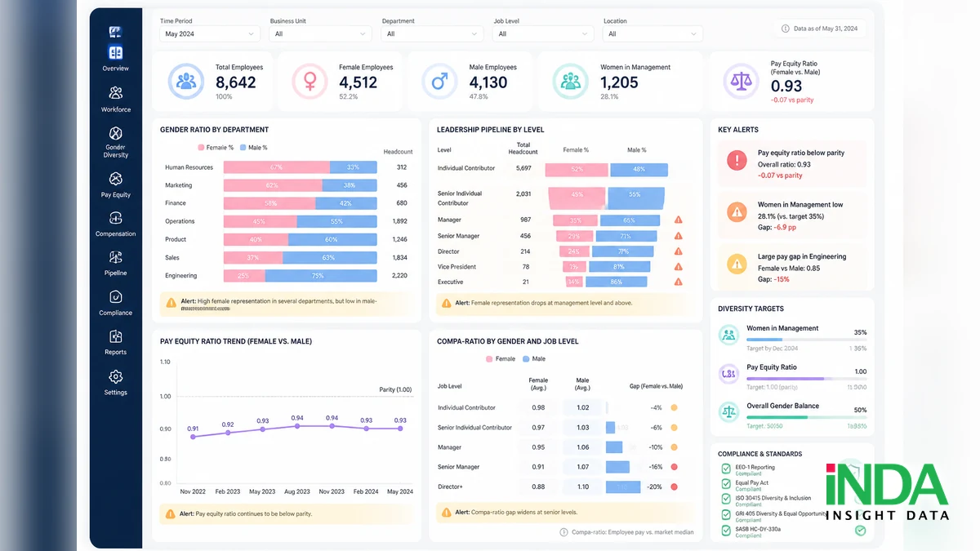Click the Male Employees value 4,130
The image size is (980, 551).
coord(488,82)
